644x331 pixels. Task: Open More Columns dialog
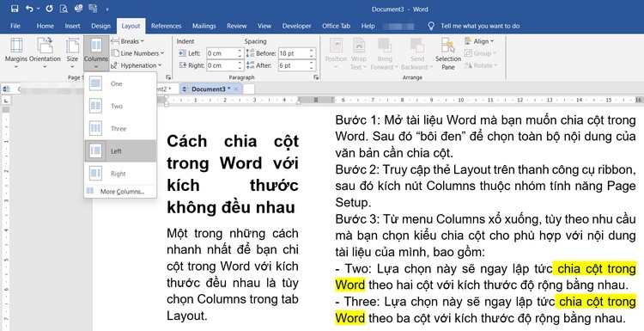pos(120,191)
